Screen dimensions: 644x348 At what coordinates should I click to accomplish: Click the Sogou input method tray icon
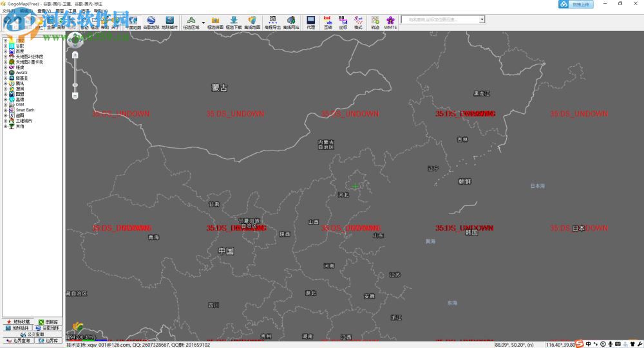pos(580,344)
